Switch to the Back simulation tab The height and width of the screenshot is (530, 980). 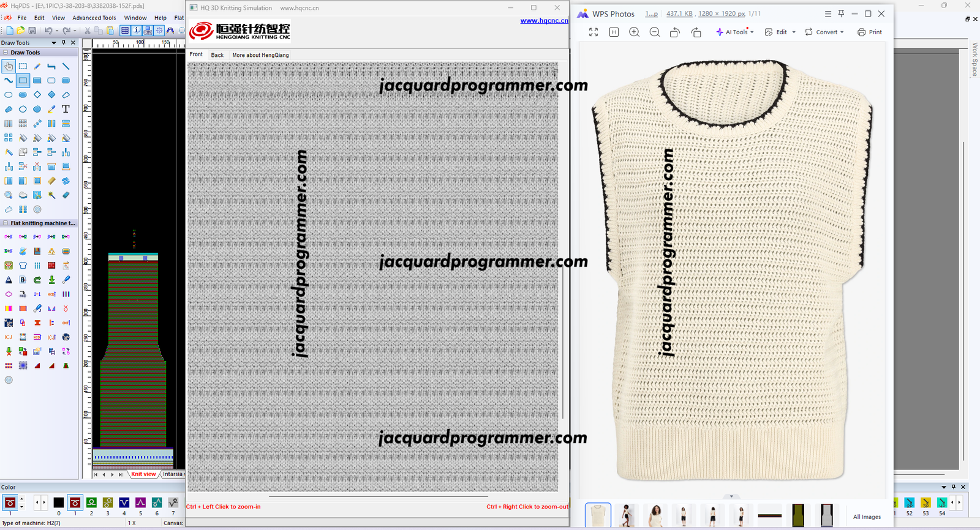[x=217, y=55]
